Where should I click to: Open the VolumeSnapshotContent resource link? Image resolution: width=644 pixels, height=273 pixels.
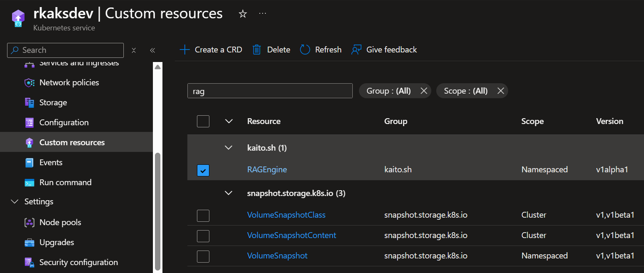click(x=291, y=235)
